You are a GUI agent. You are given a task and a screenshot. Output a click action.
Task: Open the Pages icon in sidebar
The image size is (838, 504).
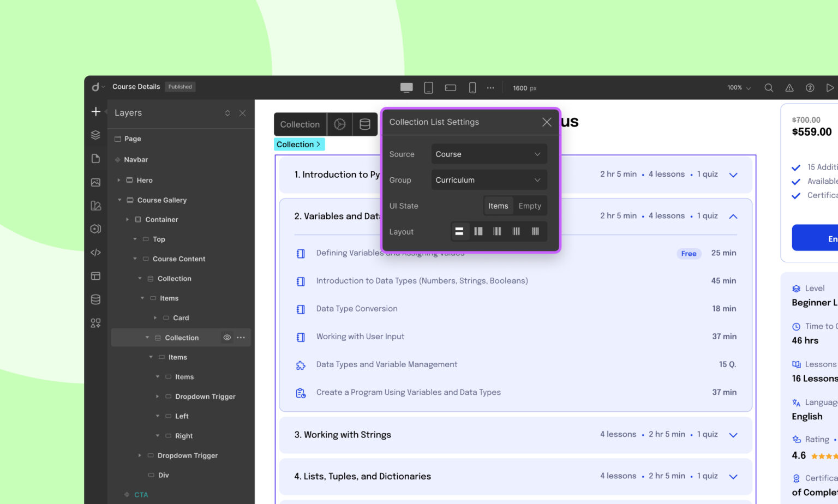click(x=95, y=159)
